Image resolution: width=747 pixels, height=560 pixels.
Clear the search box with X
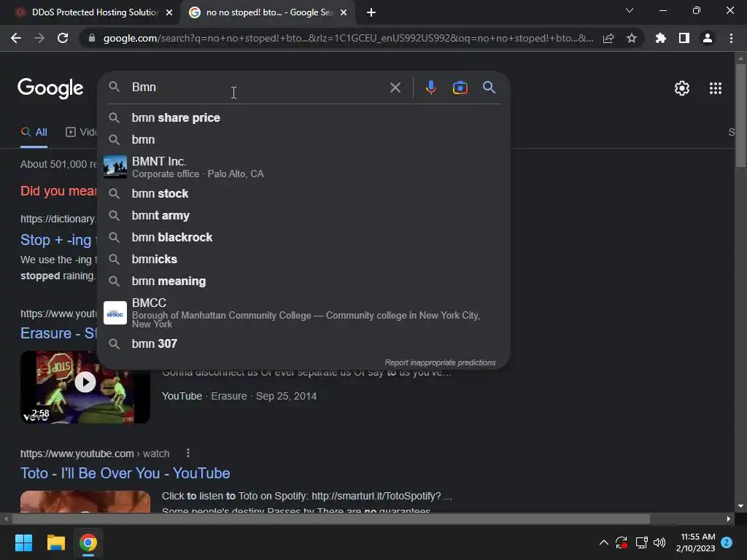tap(395, 87)
